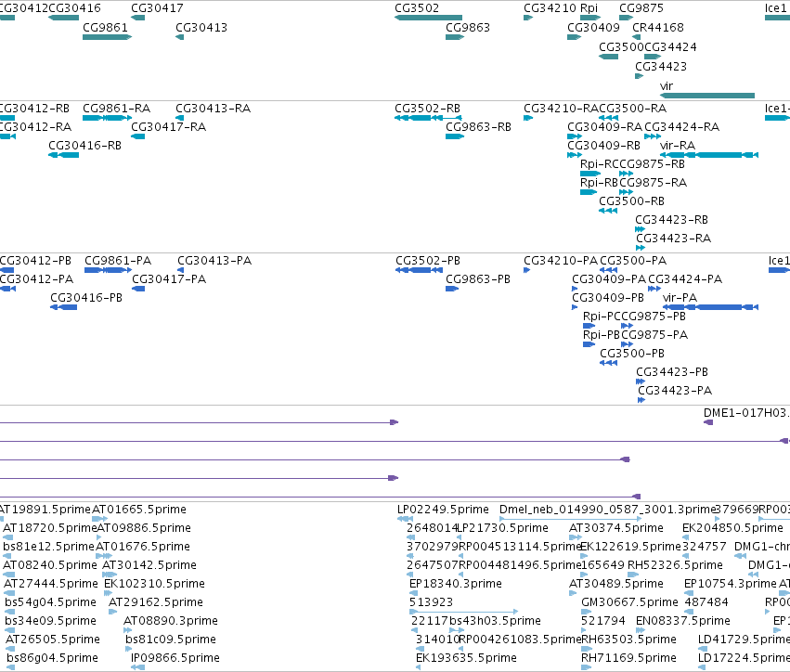This screenshot has height=672, width=790.
Task: Select the vir gene label
Action: (667, 85)
